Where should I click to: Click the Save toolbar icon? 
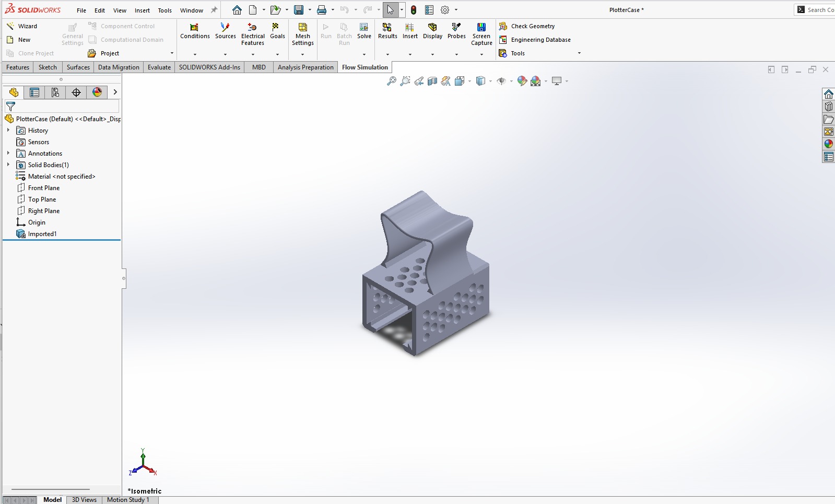click(299, 10)
